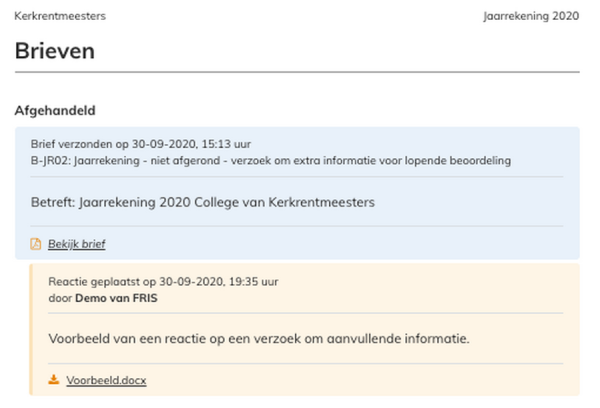Click 'College van Kerkrentmeesters' in the subject
The image size is (600, 408).
pyautogui.click(x=290, y=202)
